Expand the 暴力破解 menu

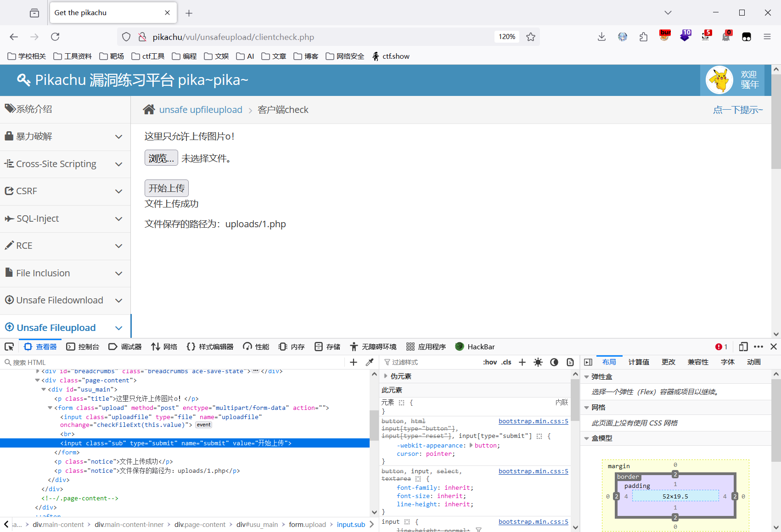click(65, 136)
